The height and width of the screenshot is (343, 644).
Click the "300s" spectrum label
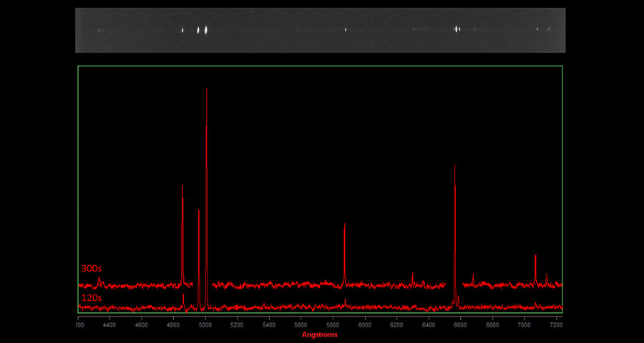[91, 269]
